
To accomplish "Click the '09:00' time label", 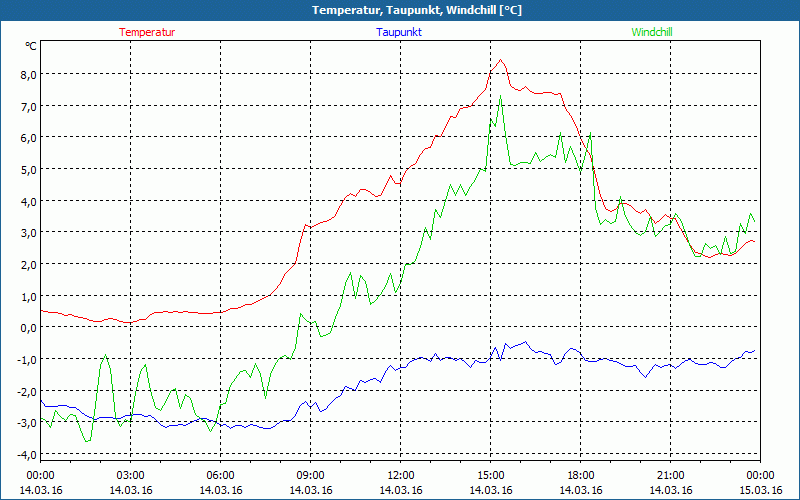I will coord(311,476).
